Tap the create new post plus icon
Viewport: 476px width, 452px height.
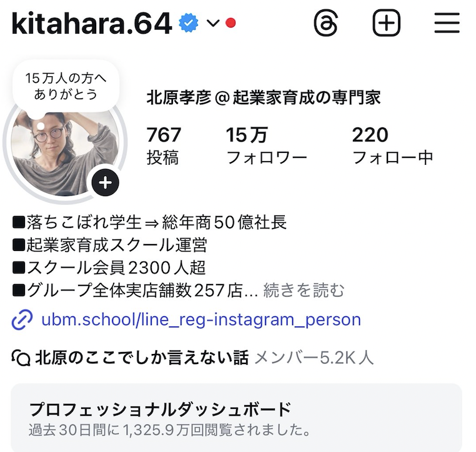pos(386,23)
